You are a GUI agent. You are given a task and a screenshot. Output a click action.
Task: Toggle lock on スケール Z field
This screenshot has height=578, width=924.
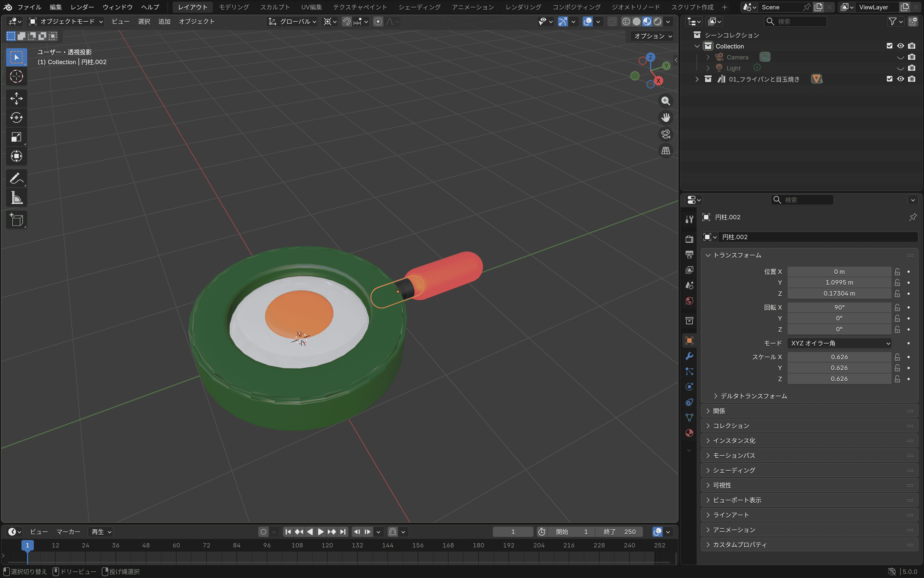coord(897,379)
